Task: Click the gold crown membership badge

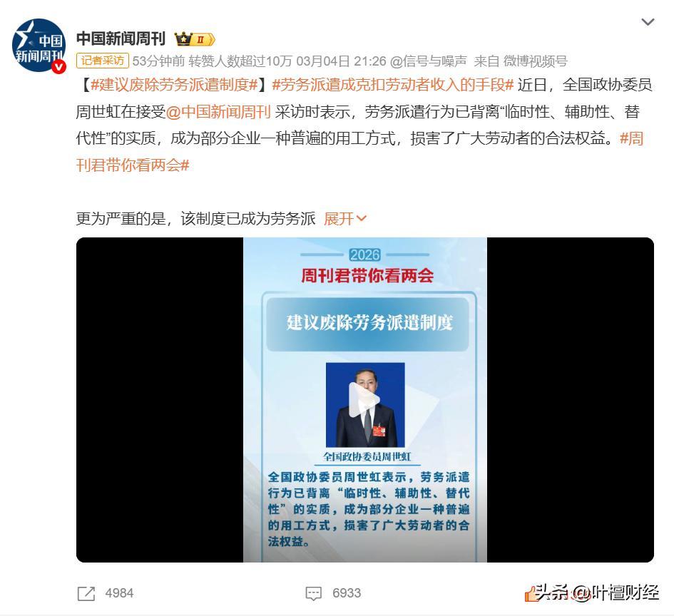Action: [x=194, y=39]
